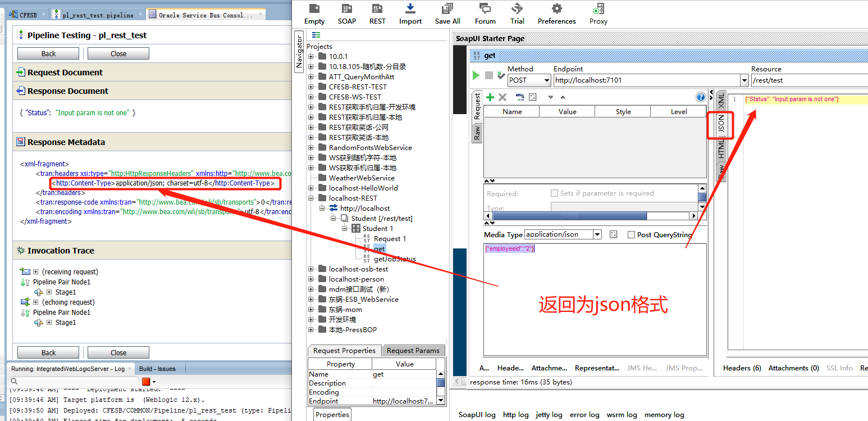Viewport: 868px width, 421px height.
Task: Open the http log
Action: pyautogui.click(x=516, y=415)
